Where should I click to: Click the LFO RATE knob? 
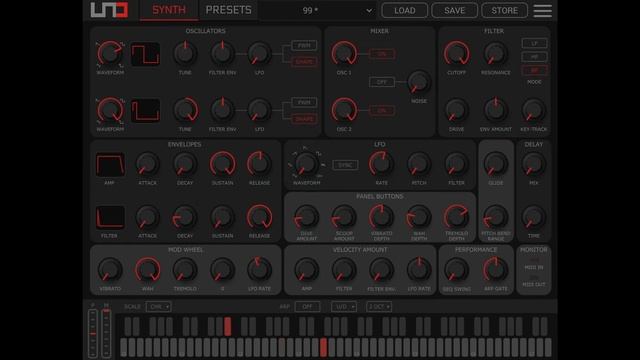pos(381,164)
